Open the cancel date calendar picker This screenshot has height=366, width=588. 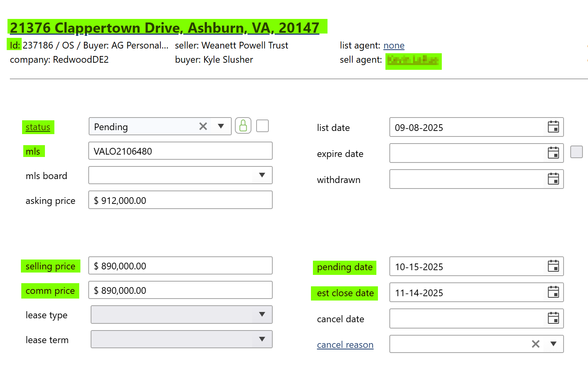[553, 318]
